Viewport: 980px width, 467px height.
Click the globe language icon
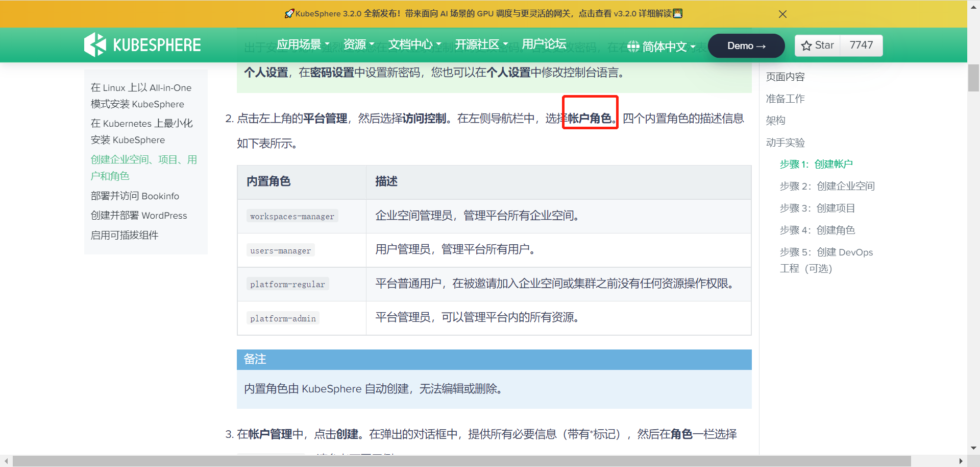tap(633, 46)
